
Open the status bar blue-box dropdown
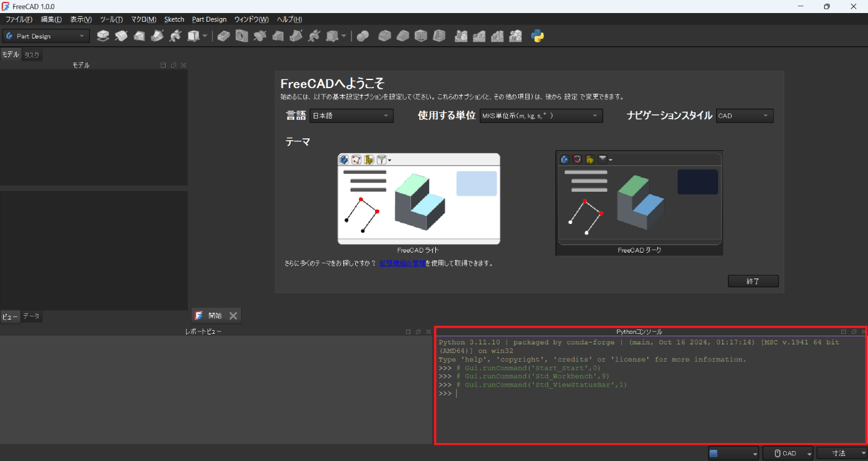point(733,453)
